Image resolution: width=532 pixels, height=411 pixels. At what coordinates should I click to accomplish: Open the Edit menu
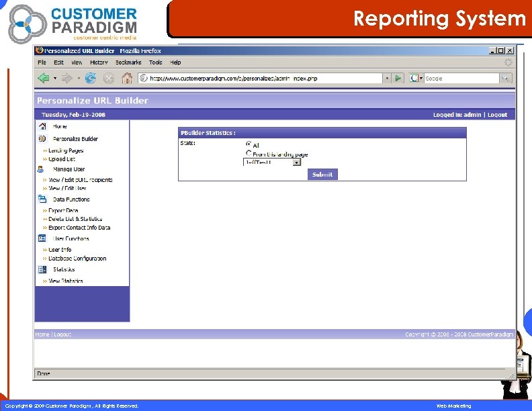point(58,62)
